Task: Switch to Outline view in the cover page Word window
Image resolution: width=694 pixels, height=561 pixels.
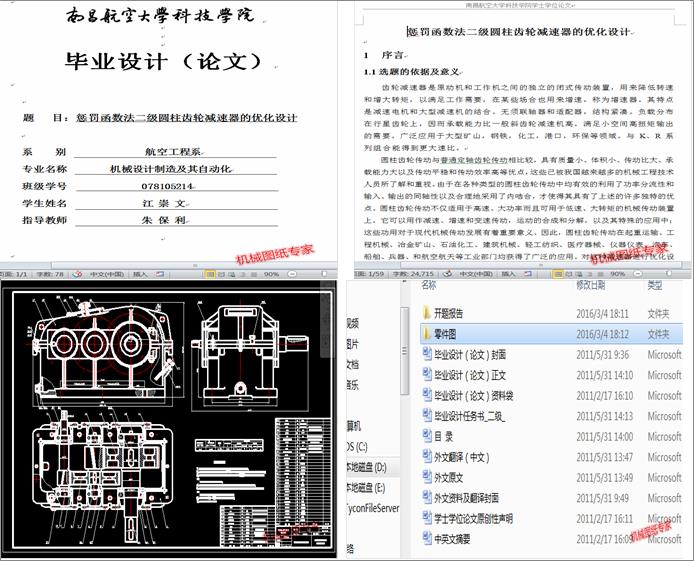Action: (243, 274)
